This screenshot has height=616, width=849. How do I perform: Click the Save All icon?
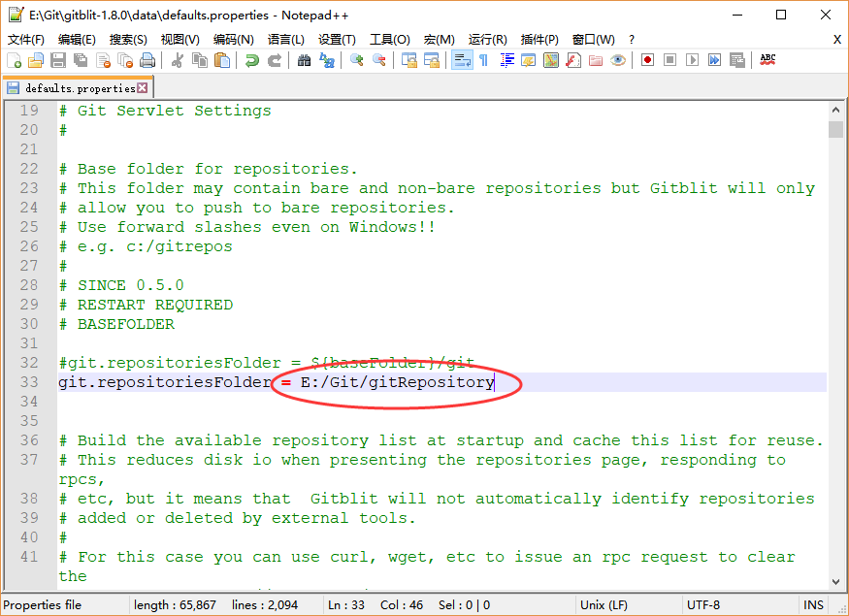tap(81, 60)
